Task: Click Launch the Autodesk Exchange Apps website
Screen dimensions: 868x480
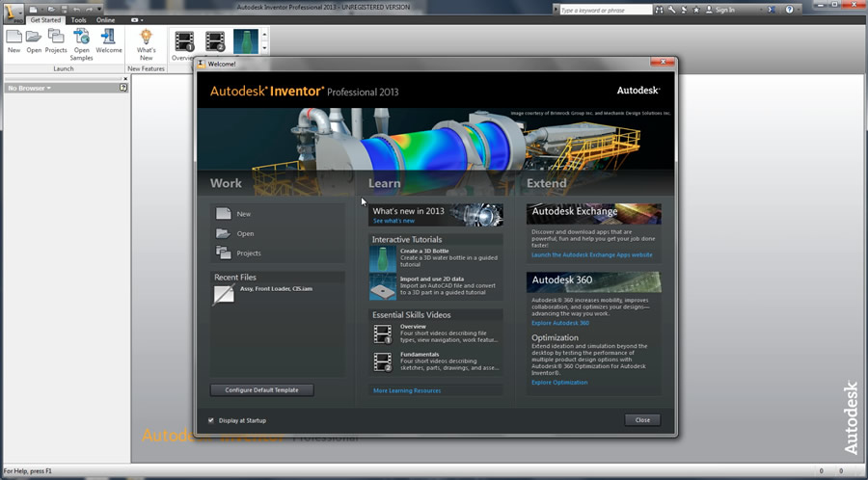Action: coord(592,254)
